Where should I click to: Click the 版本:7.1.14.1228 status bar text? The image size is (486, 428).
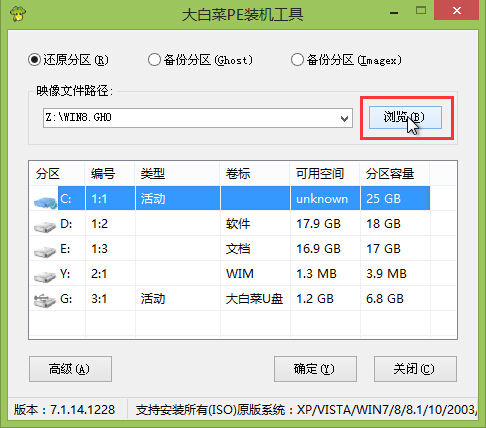pos(64,410)
